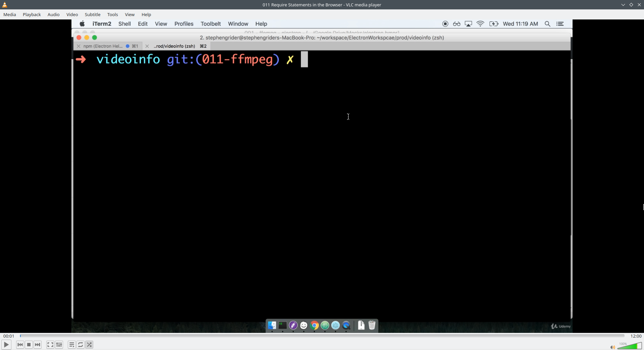
Task: Skip to next media in VLC
Action: [38, 345]
